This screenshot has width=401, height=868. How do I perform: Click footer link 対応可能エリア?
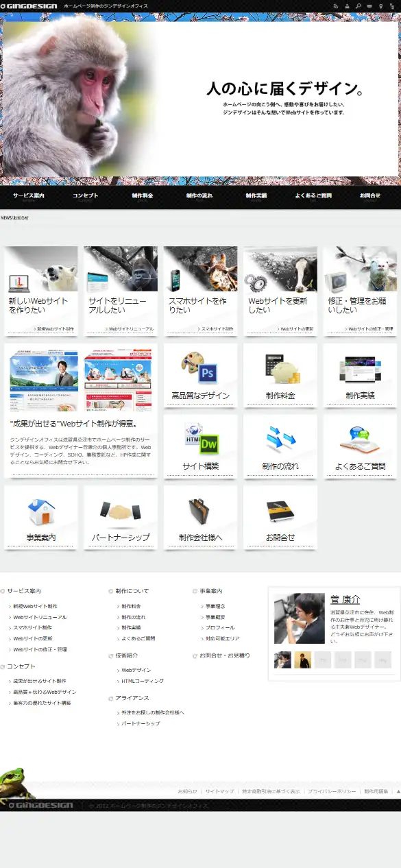223,638
